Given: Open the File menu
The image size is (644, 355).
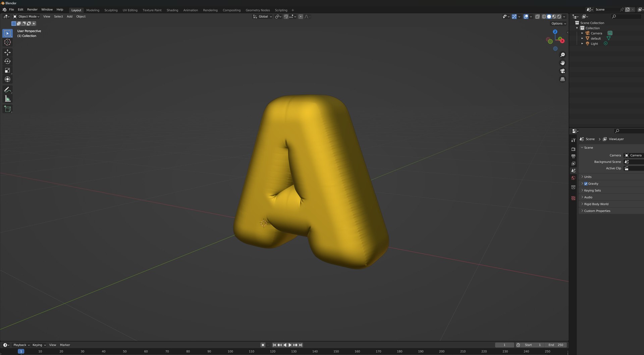Looking at the screenshot, I should coord(11,9).
